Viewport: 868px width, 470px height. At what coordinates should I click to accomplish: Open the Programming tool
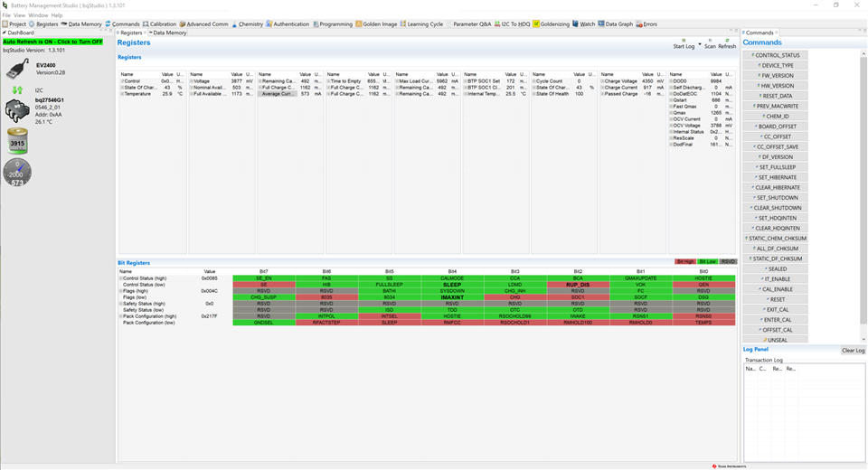click(x=332, y=24)
